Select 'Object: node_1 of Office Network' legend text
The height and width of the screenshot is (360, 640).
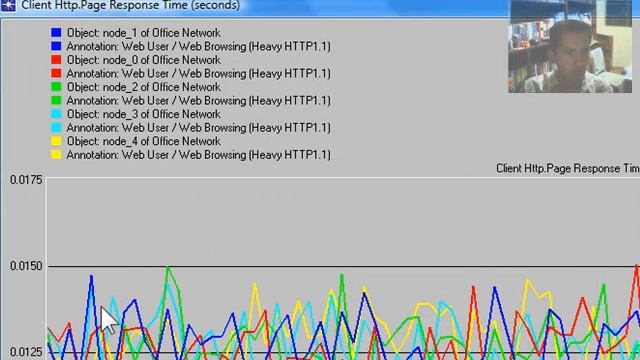(x=144, y=33)
